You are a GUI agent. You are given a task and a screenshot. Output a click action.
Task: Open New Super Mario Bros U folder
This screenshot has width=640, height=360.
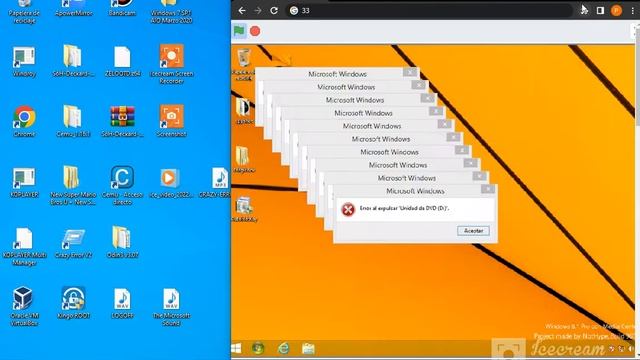(73, 185)
